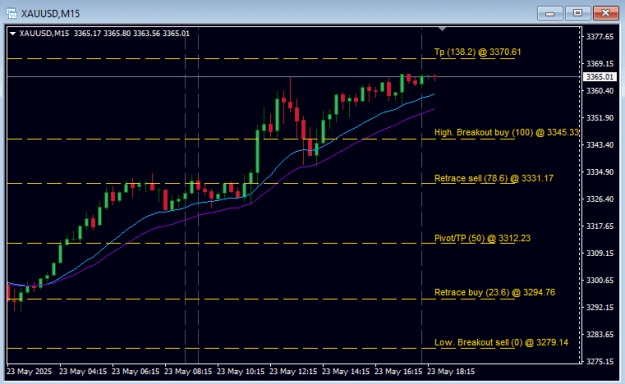Click the 3334.90 price scale value
Image resolution: width=625 pixels, height=384 pixels.
tap(599, 172)
